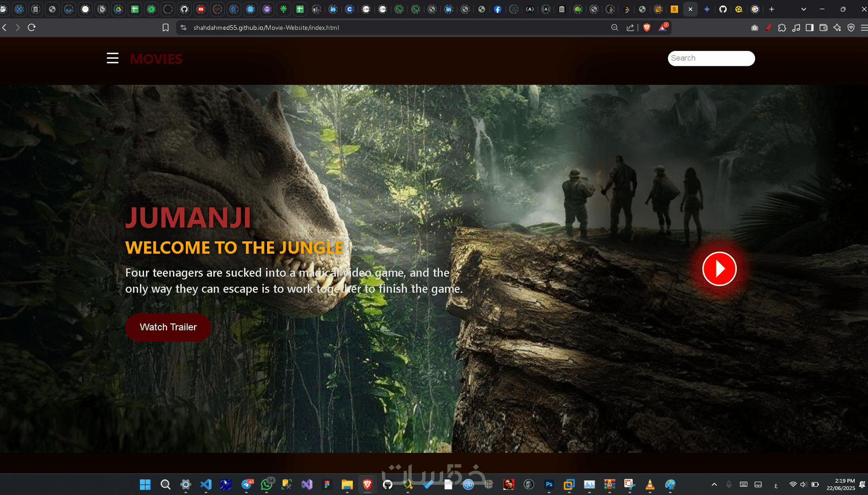
Task: Bookmark this page
Action: tap(165, 28)
